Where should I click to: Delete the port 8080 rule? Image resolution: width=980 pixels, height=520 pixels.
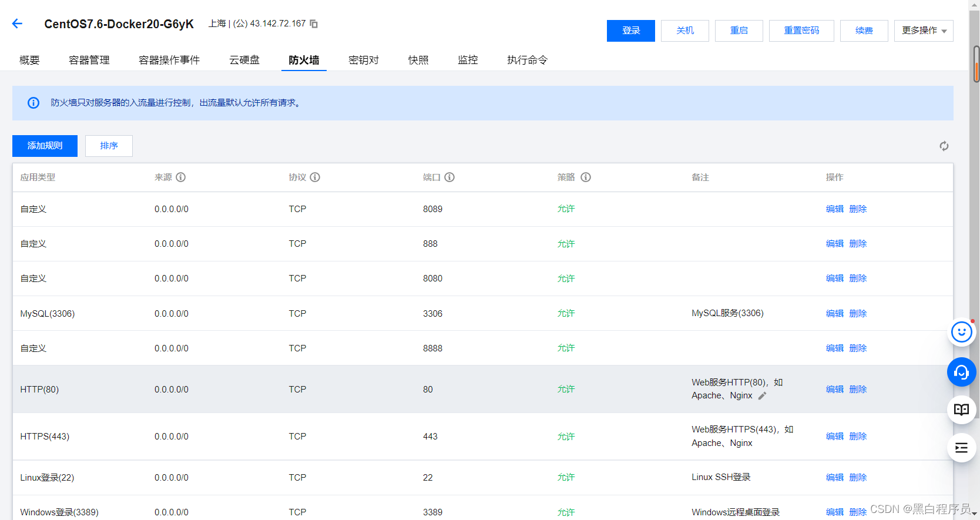click(x=858, y=279)
